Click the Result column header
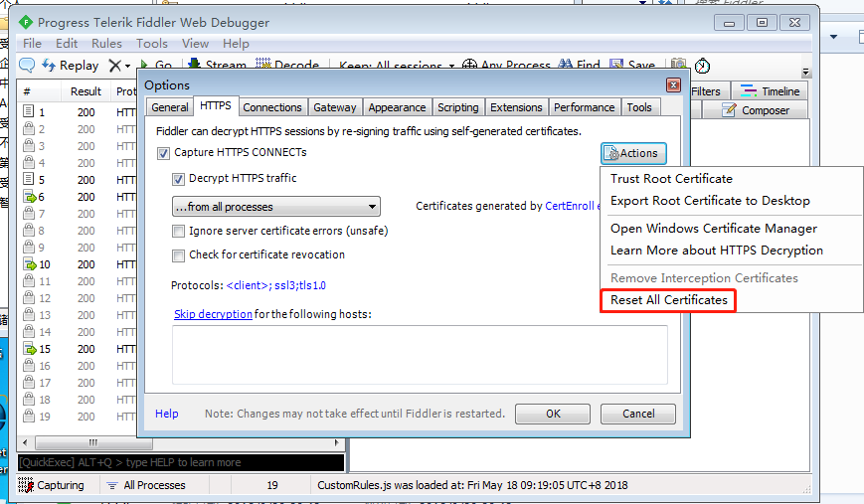This screenshot has width=864, height=504. point(86,91)
